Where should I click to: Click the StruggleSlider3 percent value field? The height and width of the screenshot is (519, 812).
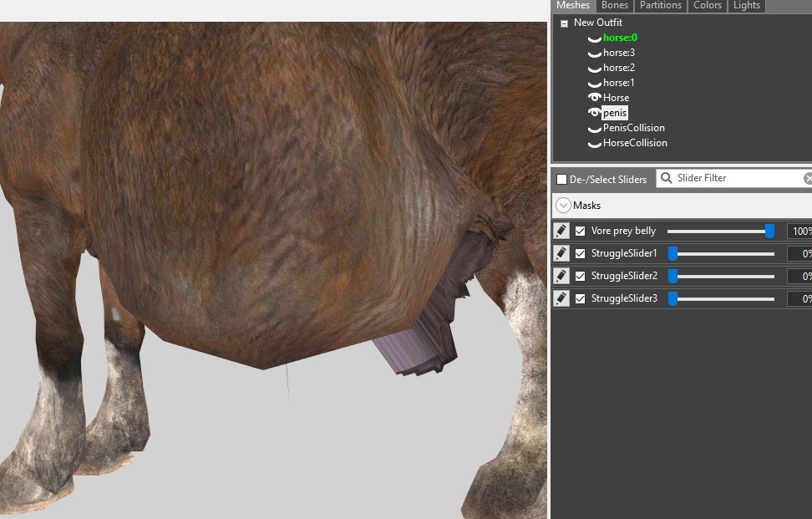[799, 298]
